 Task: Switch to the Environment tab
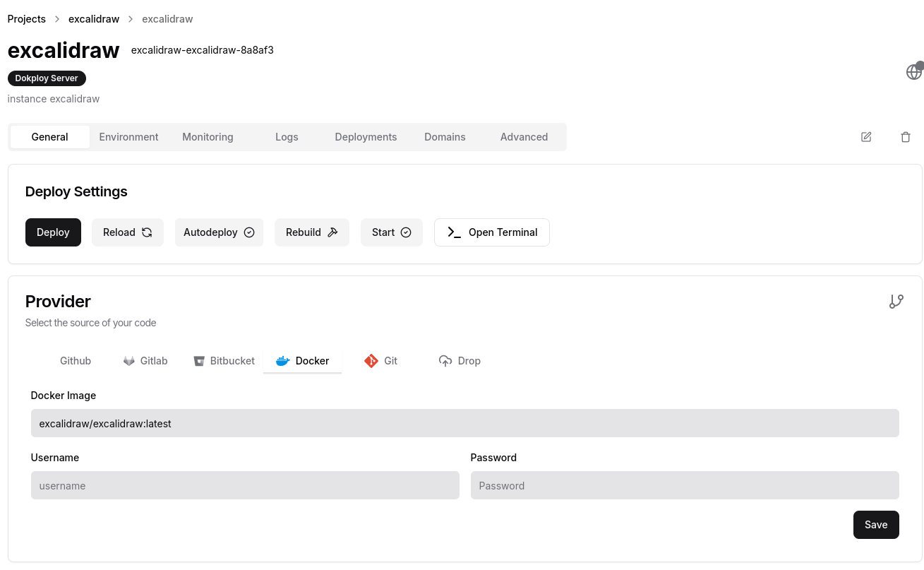128,137
